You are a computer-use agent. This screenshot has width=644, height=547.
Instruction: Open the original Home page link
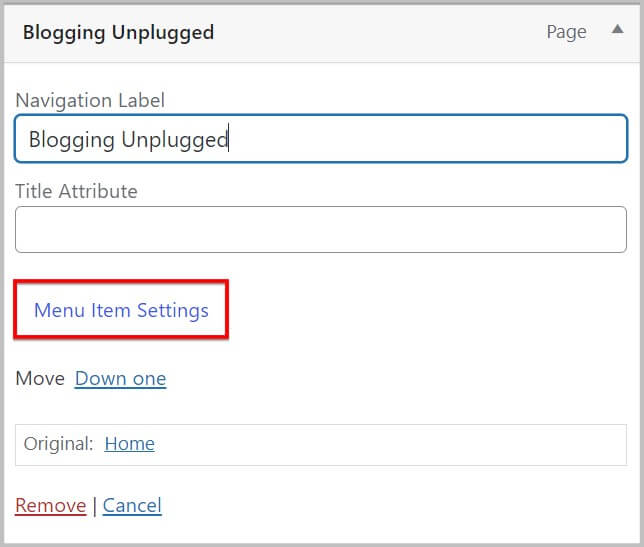point(129,444)
